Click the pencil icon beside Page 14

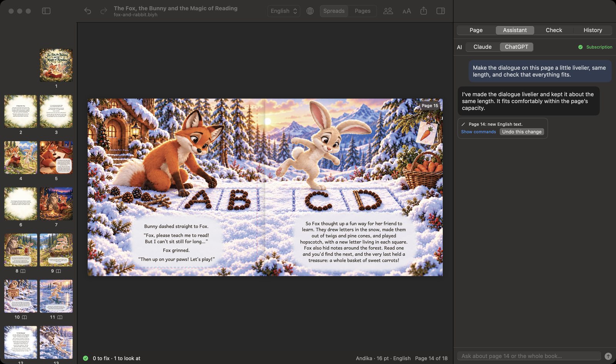tap(463, 124)
